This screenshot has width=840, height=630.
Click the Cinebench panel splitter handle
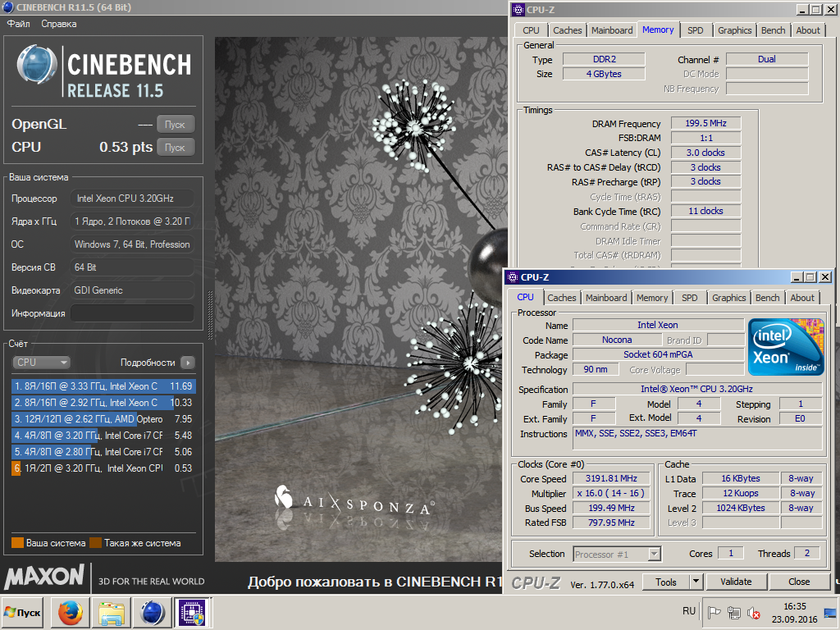[x=210, y=316]
